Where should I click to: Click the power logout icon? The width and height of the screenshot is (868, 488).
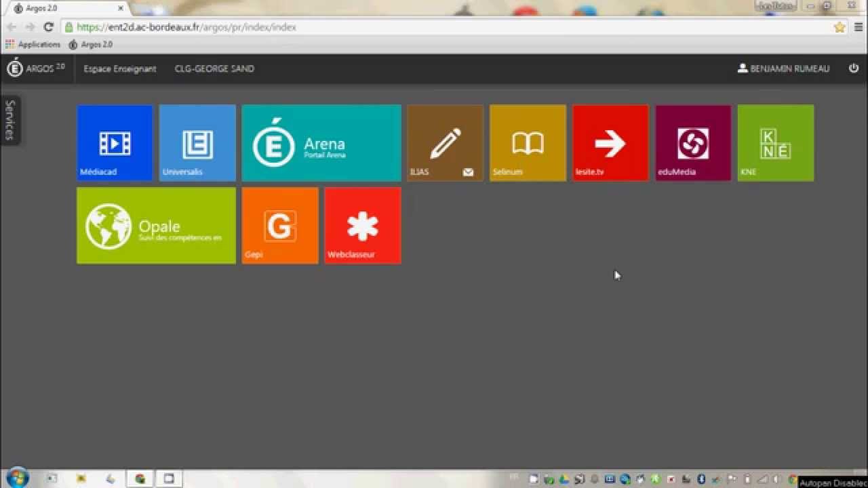coord(854,68)
